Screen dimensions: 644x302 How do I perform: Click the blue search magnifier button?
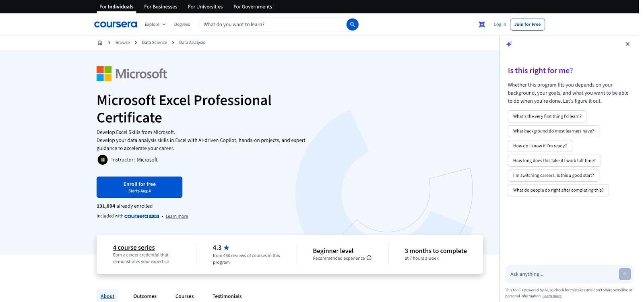click(x=352, y=25)
